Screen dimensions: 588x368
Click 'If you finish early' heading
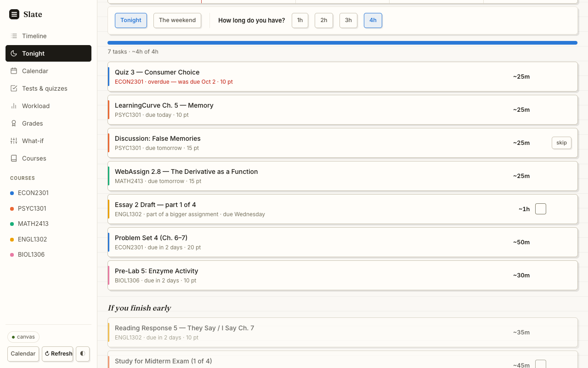point(139,308)
